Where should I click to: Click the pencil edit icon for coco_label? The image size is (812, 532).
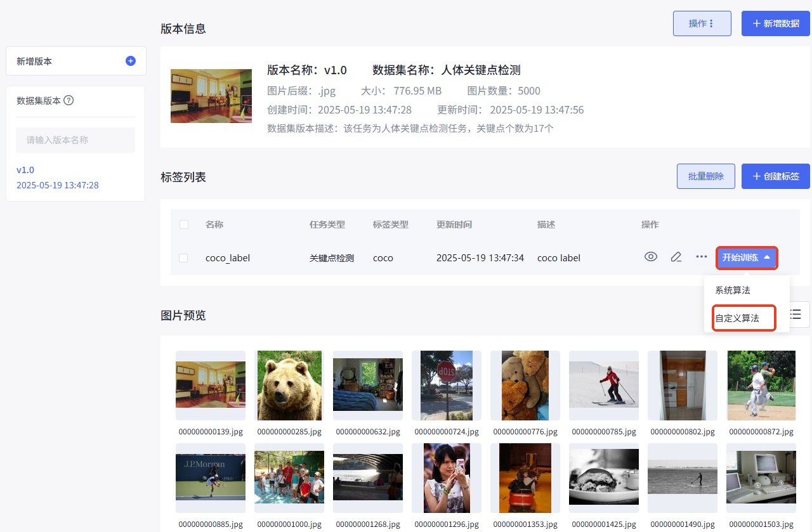point(676,257)
